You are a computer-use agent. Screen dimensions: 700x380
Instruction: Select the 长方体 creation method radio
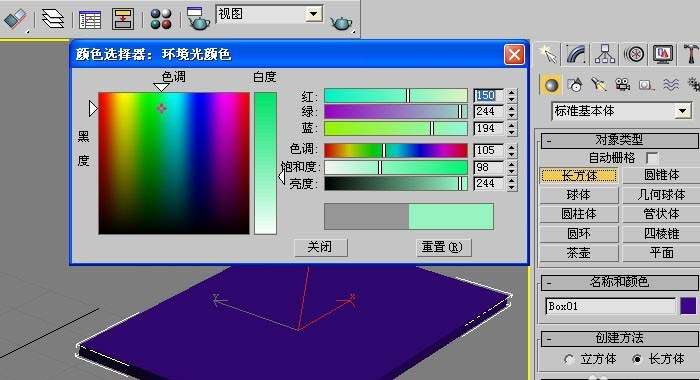coord(638,359)
